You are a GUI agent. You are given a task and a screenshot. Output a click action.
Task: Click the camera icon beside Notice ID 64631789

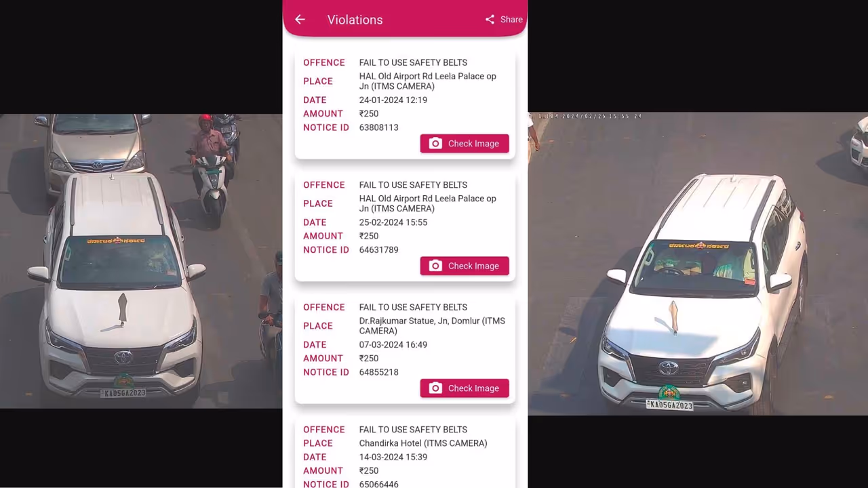point(435,266)
